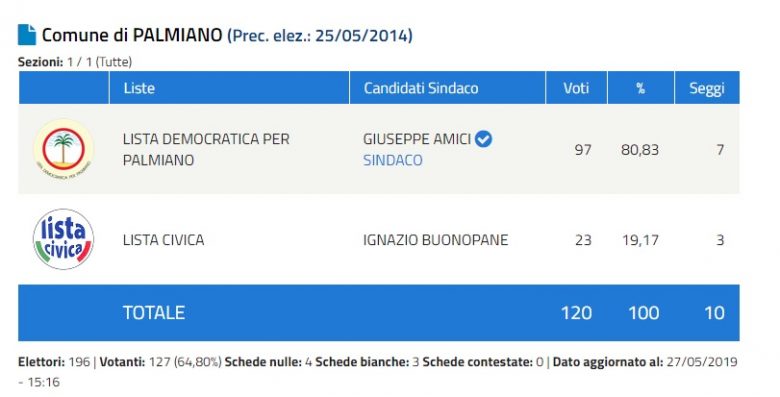Select the LISTA CIVICA list name
Image resolution: width=780 pixels, height=397 pixels.
[163, 240]
